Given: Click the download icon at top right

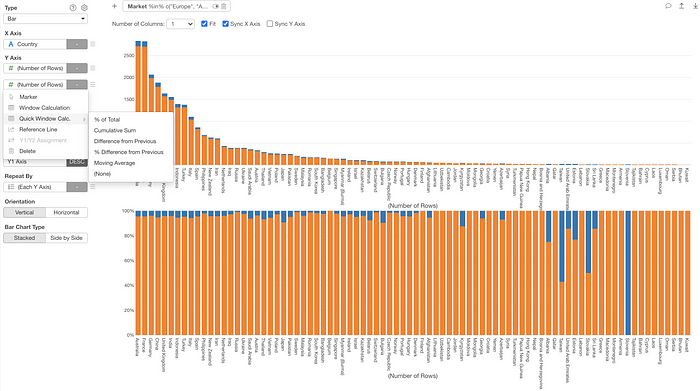Looking at the screenshot, I should [695, 6].
